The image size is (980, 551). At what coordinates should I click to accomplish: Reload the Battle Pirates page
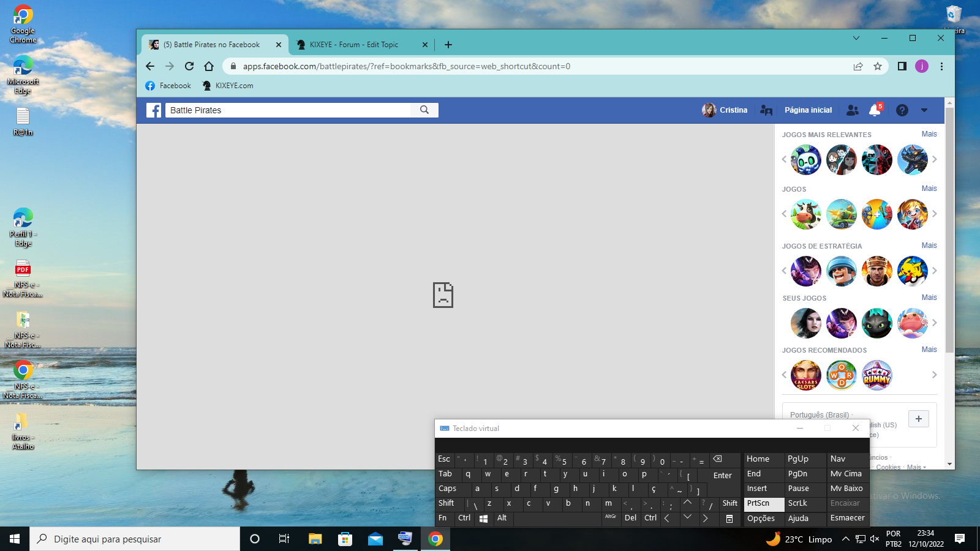[189, 66]
